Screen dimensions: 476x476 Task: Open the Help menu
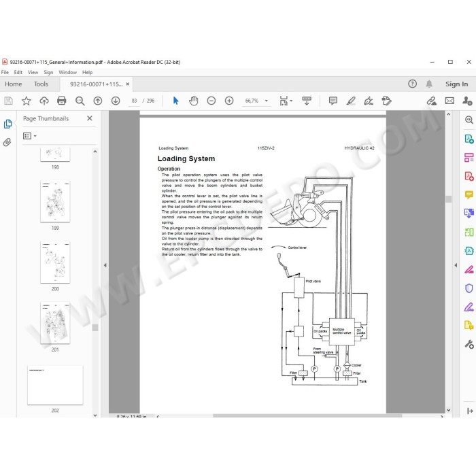tap(88, 72)
